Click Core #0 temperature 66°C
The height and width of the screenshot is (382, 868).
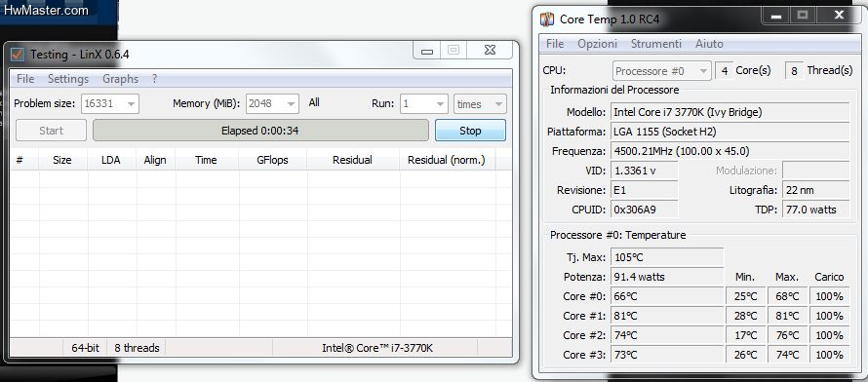tap(667, 296)
